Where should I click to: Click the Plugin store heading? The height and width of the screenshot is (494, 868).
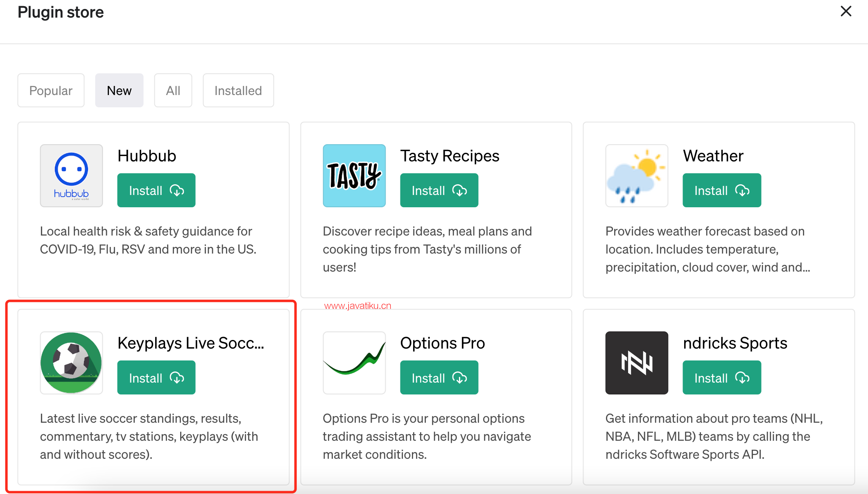pos(61,12)
